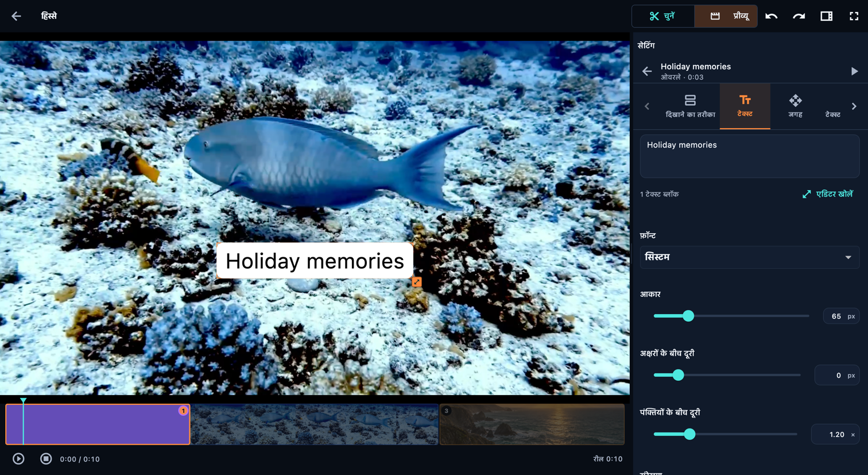
Task: Click the back arrow next to हिस्से
Action: [x=16, y=16]
